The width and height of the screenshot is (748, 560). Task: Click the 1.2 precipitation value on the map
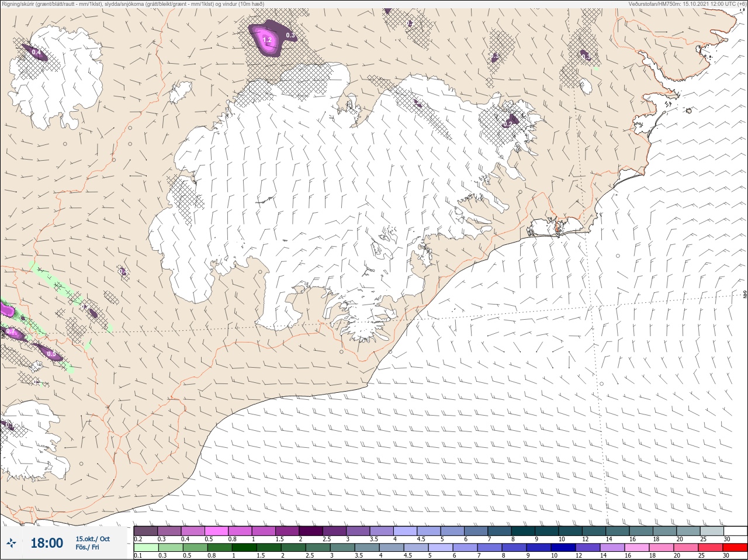[267, 40]
